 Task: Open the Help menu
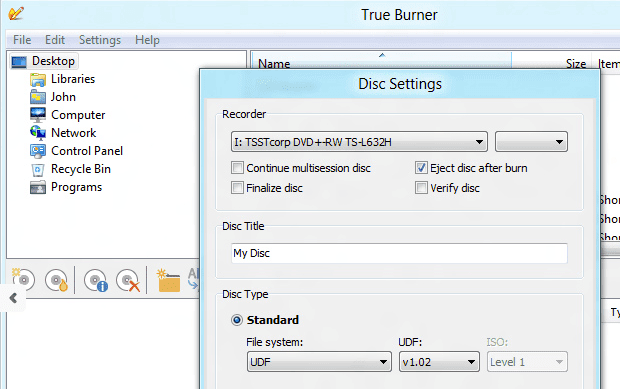click(x=147, y=40)
